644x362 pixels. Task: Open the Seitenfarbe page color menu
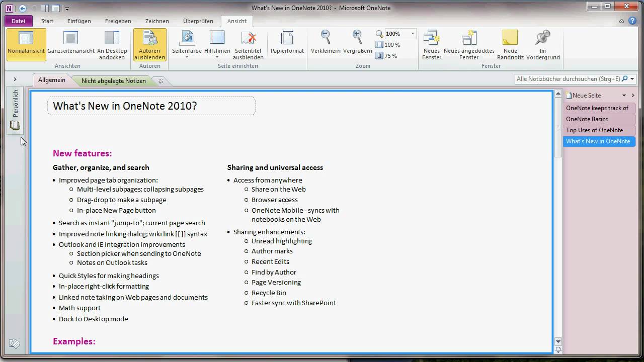(x=187, y=45)
